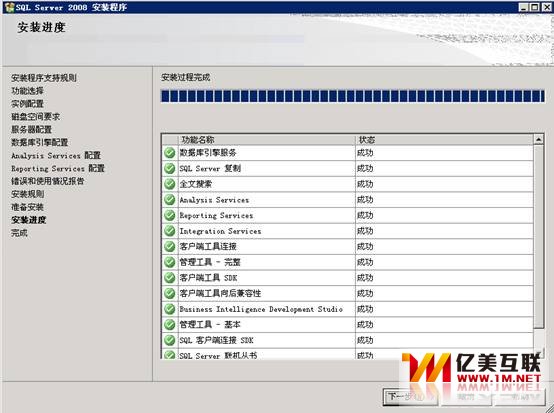Viewport: 554px width, 413px height.
Task: Click the check icon beside 客户端工具向后兼容性
Action: pos(170,293)
